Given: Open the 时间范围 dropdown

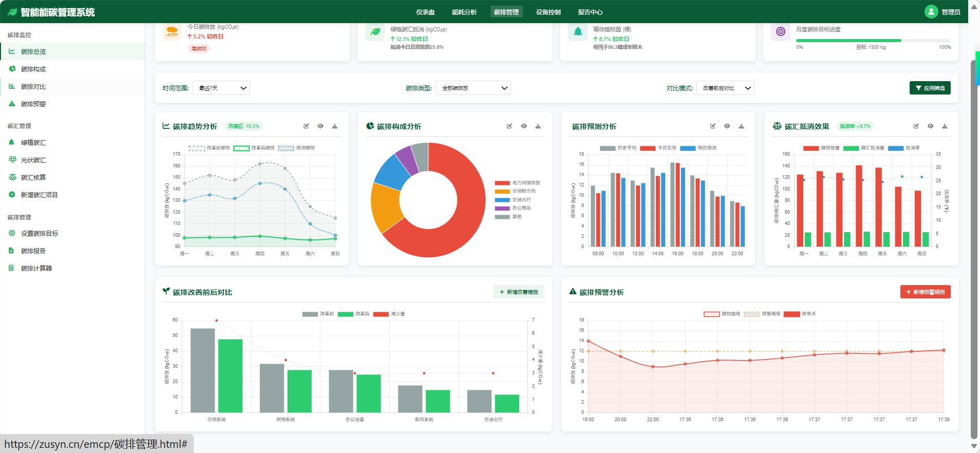Looking at the screenshot, I should pos(221,88).
